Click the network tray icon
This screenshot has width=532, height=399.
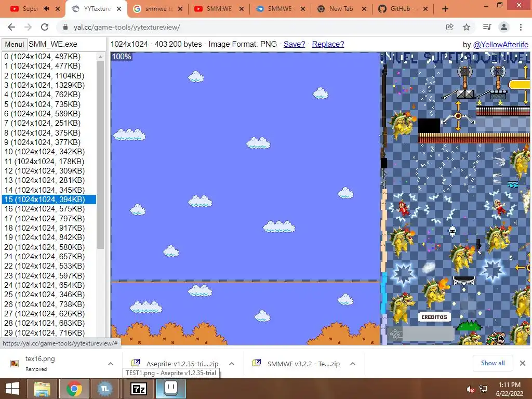483,389
